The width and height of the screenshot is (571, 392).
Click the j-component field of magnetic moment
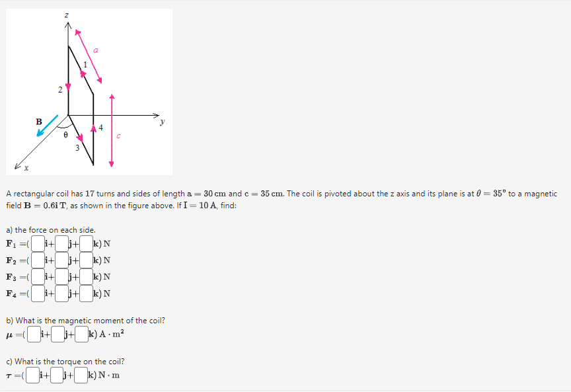[57, 334]
